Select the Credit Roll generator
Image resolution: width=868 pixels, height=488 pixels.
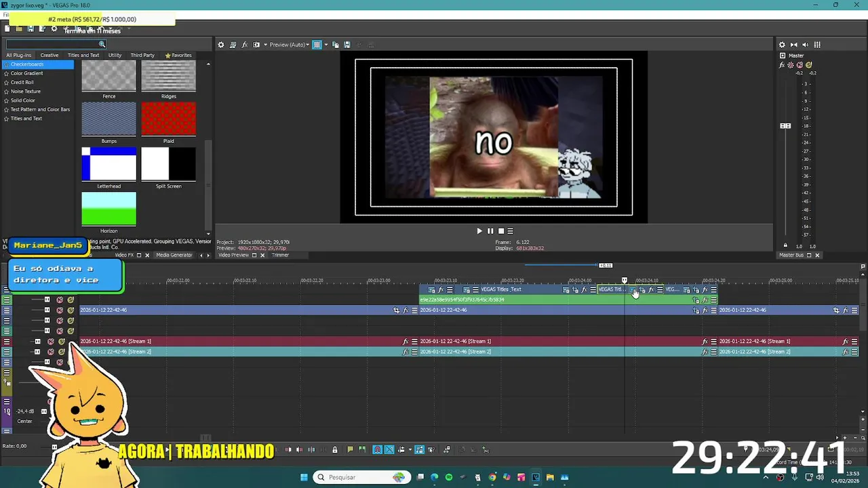[x=22, y=82]
